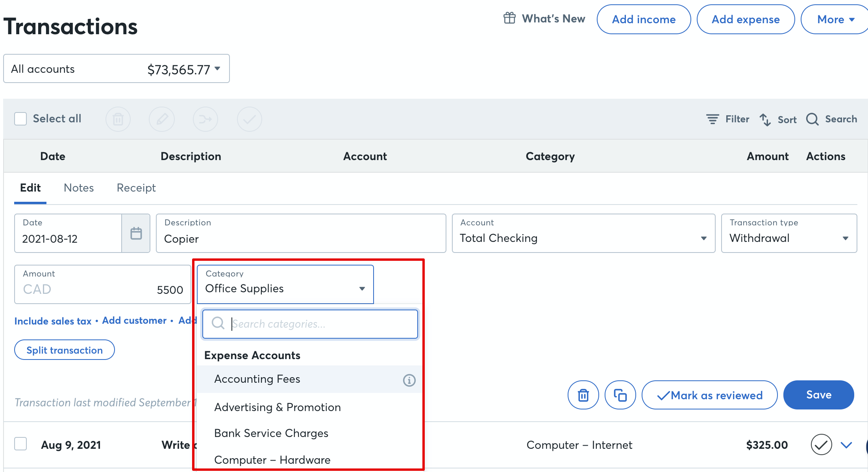Duplicate the transaction with the copy icon
This screenshot has height=472, width=868.
[620, 395]
